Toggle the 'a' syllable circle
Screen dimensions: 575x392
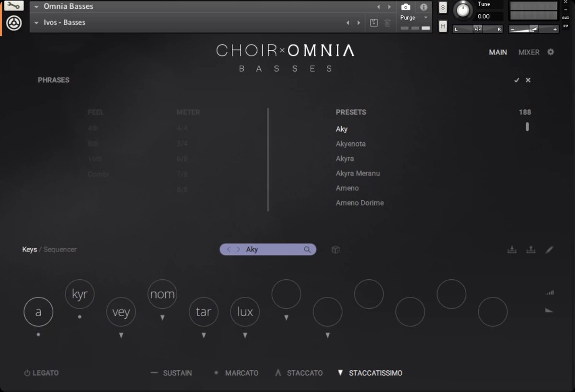[x=38, y=312]
